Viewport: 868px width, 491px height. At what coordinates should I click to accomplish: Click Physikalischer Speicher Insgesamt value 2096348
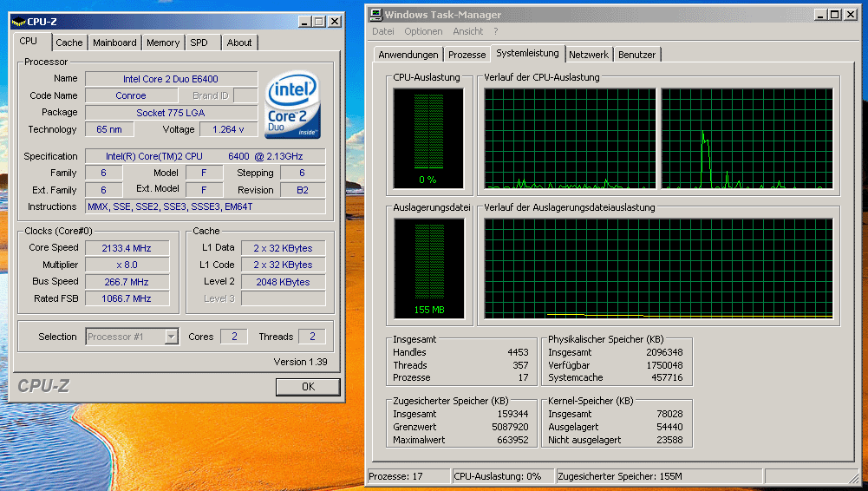[664, 352]
